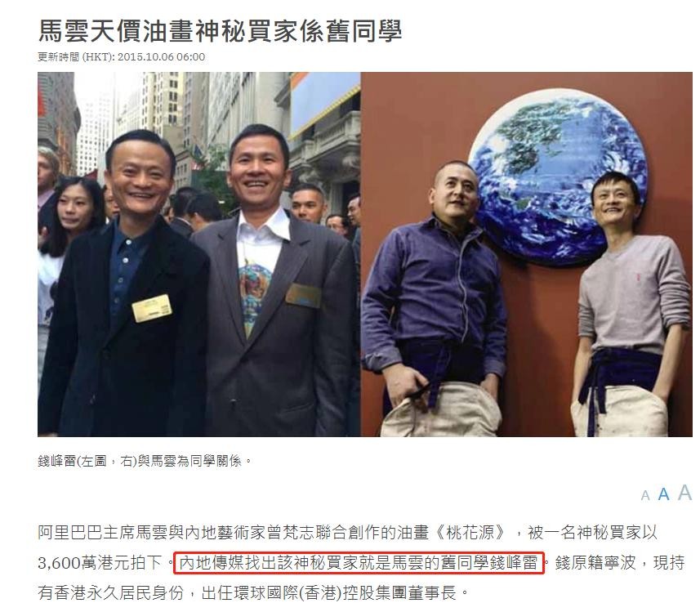The image size is (700, 612).
Task: Click the photo caption 錢峰雷(左圖，右)與馬雲為同學關係
Action: point(145,461)
